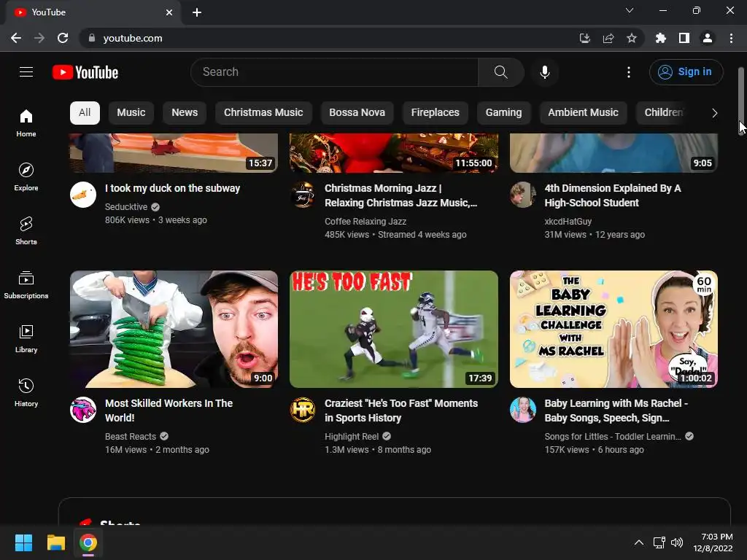Click the network icon in system tray
This screenshot has width=747, height=560.
[x=659, y=542]
